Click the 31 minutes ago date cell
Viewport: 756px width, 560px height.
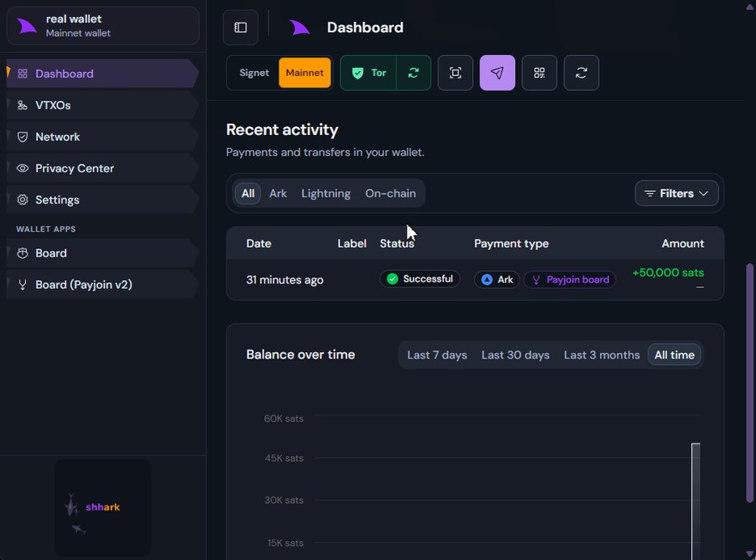(285, 280)
